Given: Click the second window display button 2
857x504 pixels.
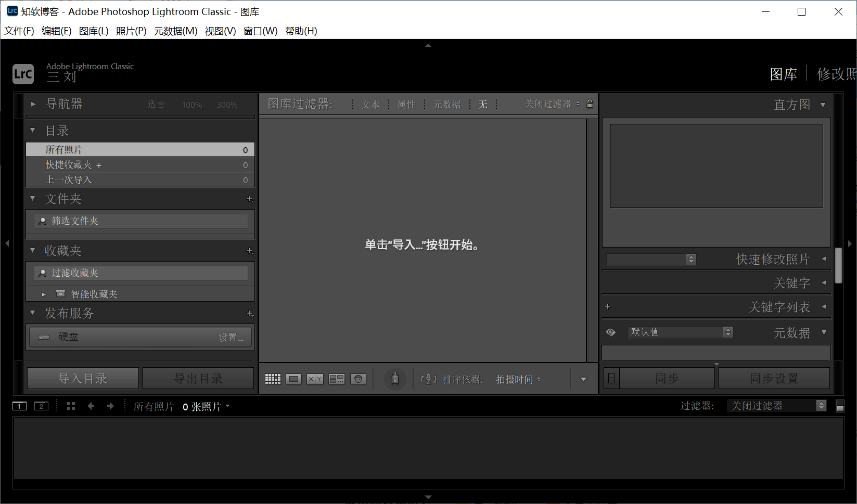Looking at the screenshot, I should [41, 406].
